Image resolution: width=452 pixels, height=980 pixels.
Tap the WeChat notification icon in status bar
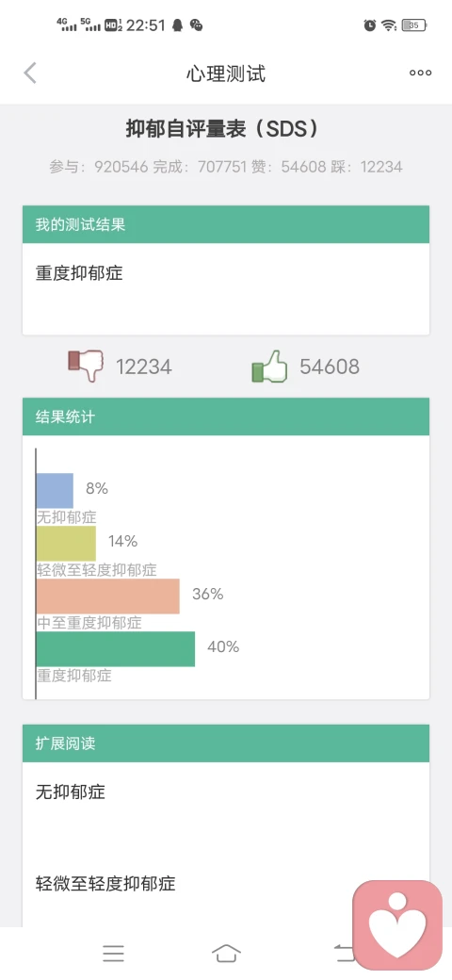pos(196,25)
